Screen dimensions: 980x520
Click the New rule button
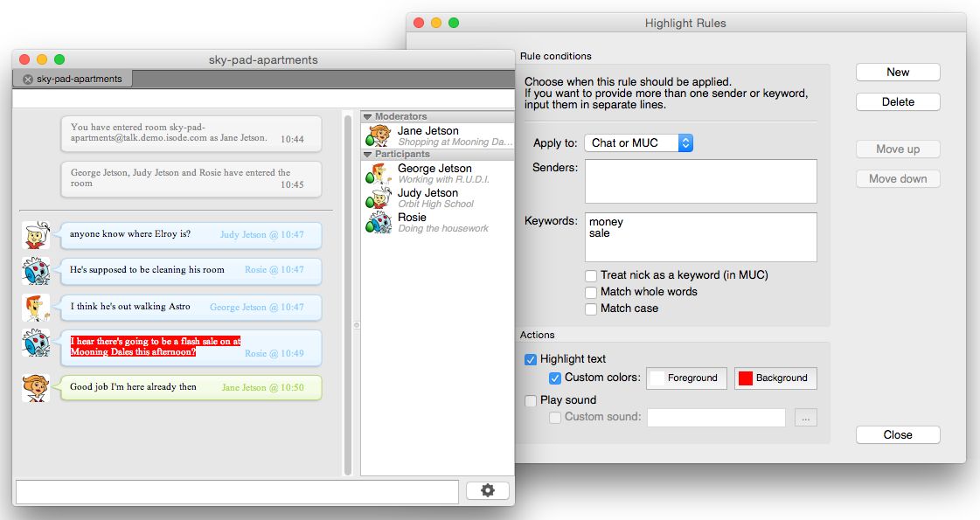pos(897,72)
